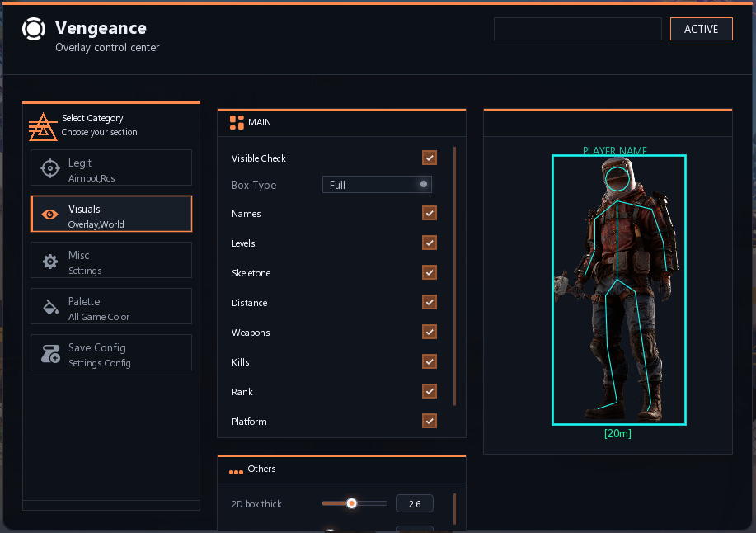Toggle the Distance checkbox
This screenshot has width=756, height=533.
pyautogui.click(x=430, y=303)
